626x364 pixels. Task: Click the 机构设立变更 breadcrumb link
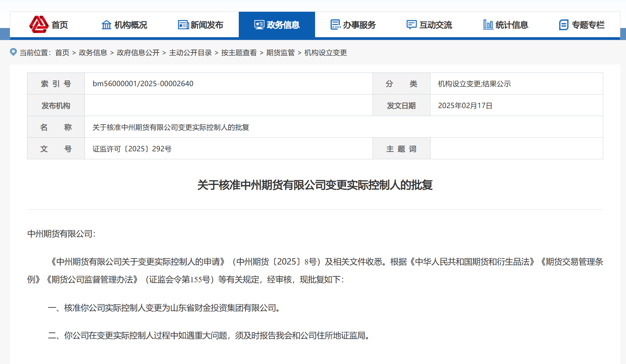tap(325, 52)
